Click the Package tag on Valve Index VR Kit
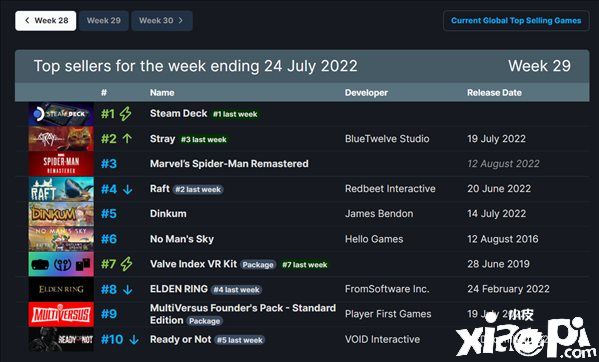 tap(258, 265)
